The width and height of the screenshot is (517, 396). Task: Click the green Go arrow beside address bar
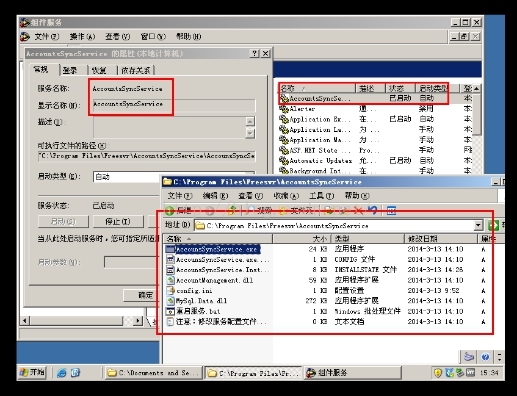(493, 226)
